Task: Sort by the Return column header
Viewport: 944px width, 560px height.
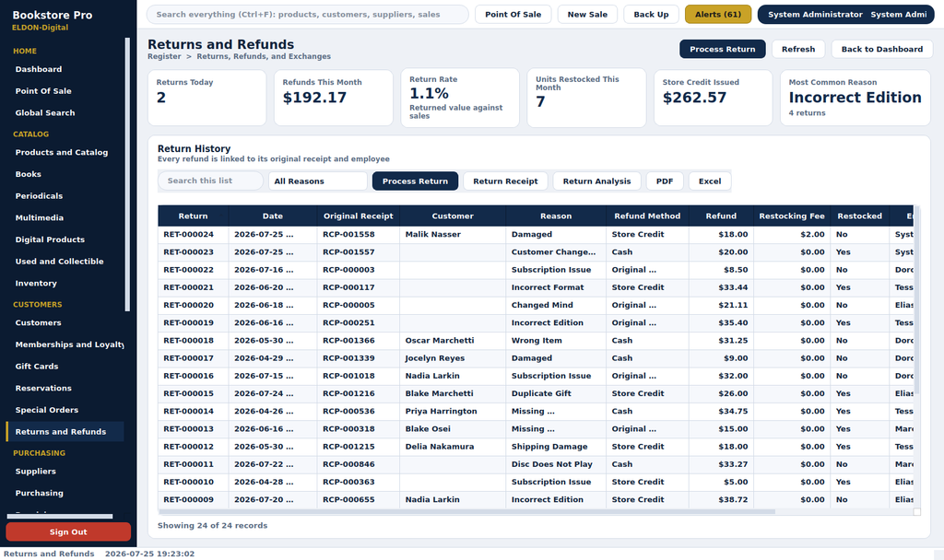Action: tap(193, 216)
